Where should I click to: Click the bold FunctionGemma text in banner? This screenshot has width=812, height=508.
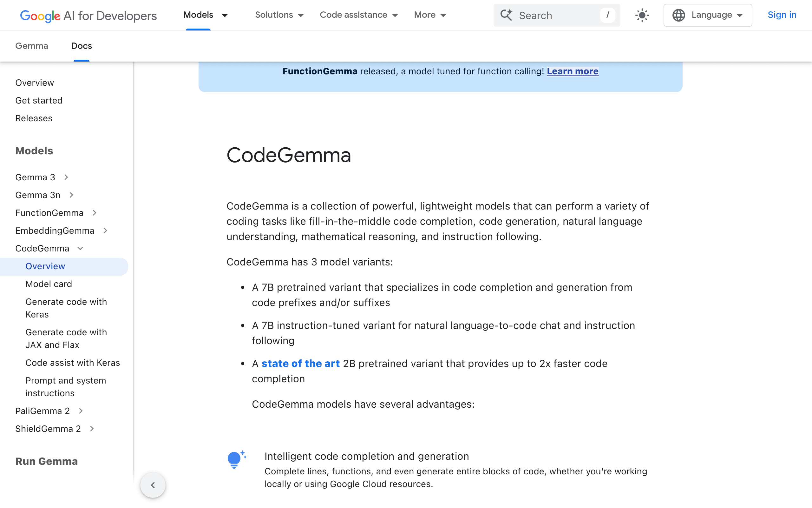[x=320, y=71]
